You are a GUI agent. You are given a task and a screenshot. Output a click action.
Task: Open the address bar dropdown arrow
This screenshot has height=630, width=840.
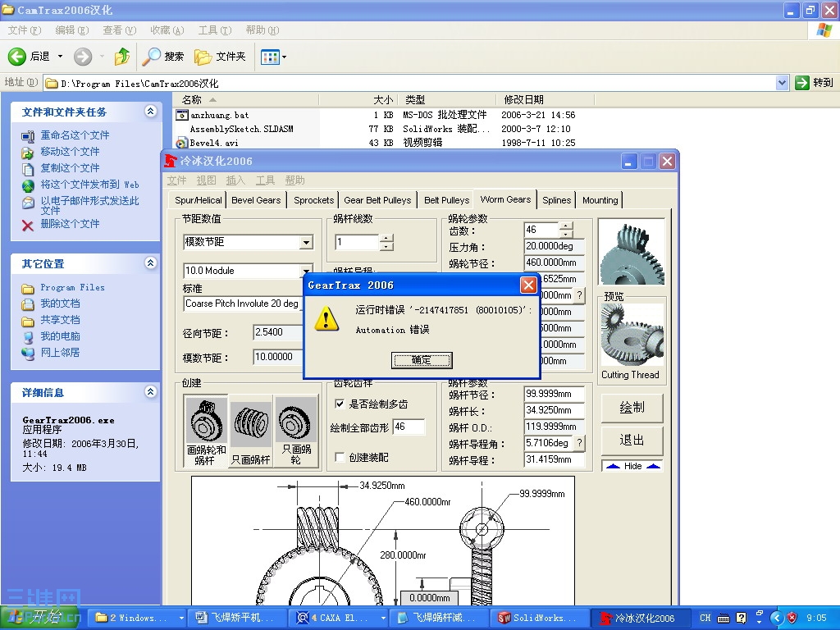782,83
